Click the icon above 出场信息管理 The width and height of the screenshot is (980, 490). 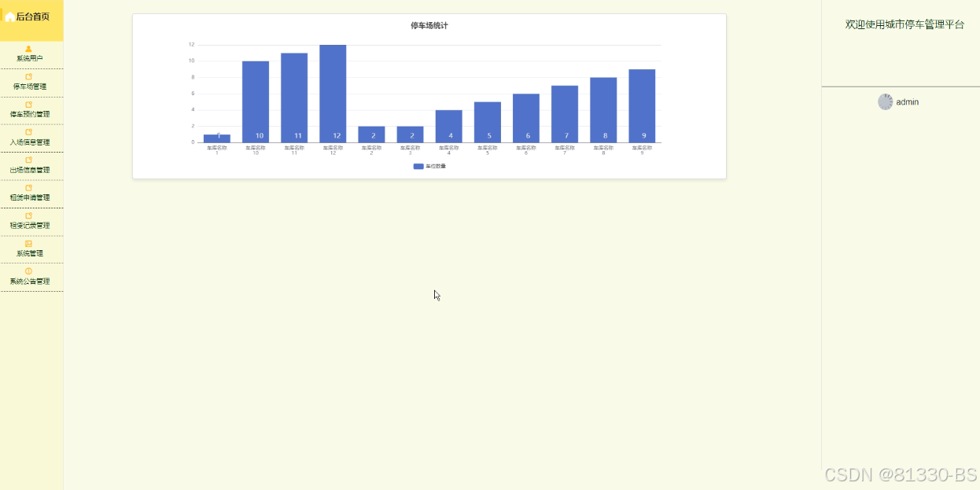click(29, 160)
